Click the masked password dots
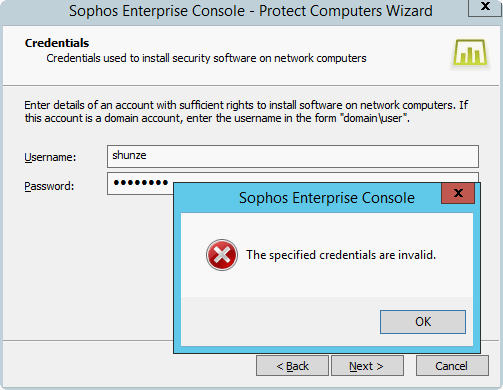The image size is (503, 390). (140, 183)
